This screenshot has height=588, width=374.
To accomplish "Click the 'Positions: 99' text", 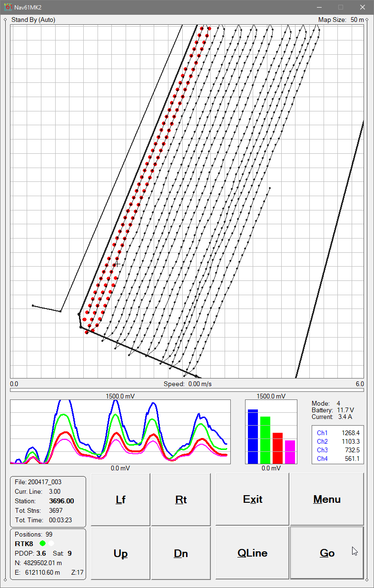I will [33, 534].
